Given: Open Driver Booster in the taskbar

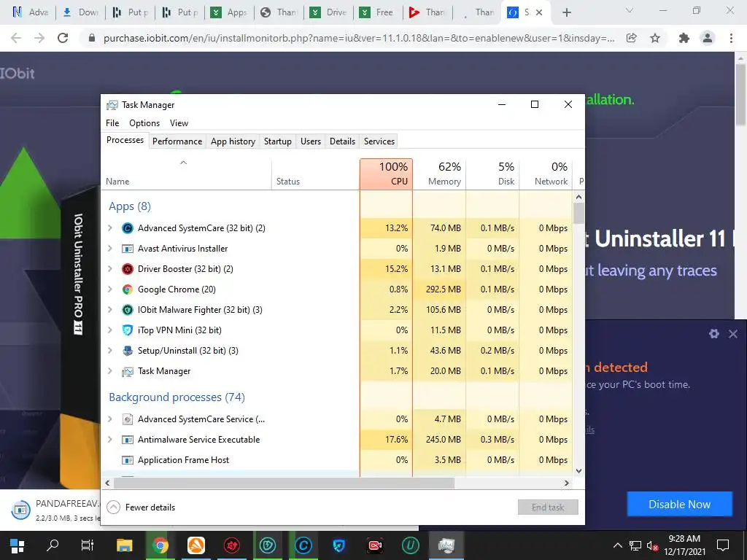Looking at the screenshot, I should (232, 545).
